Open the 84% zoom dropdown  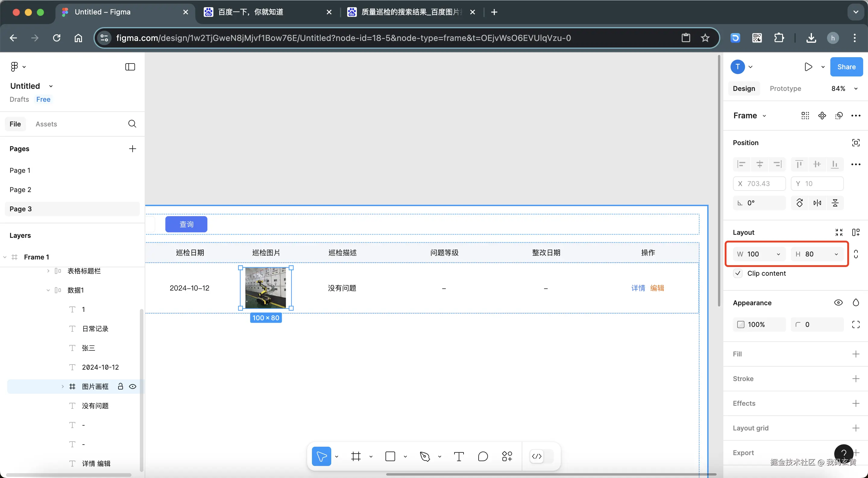point(844,88)
